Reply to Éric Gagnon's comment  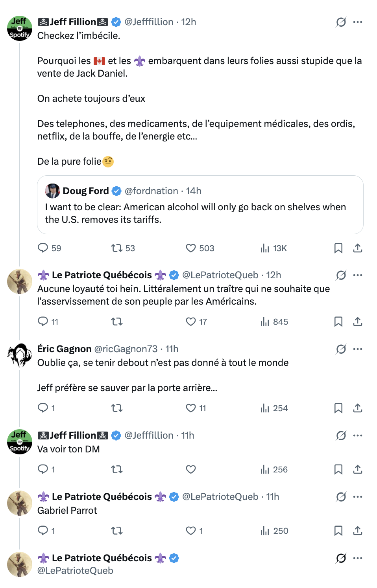click(x=43, y=408)
